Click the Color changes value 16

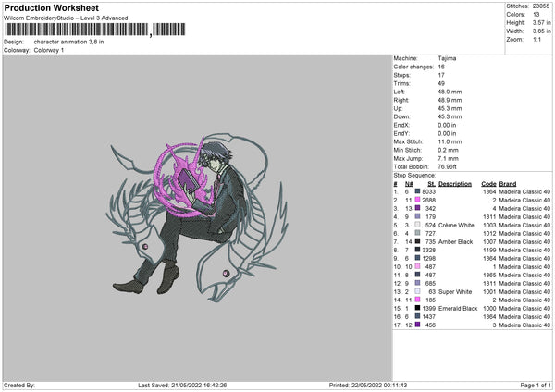pyautogui.click(x=441, y=67)
